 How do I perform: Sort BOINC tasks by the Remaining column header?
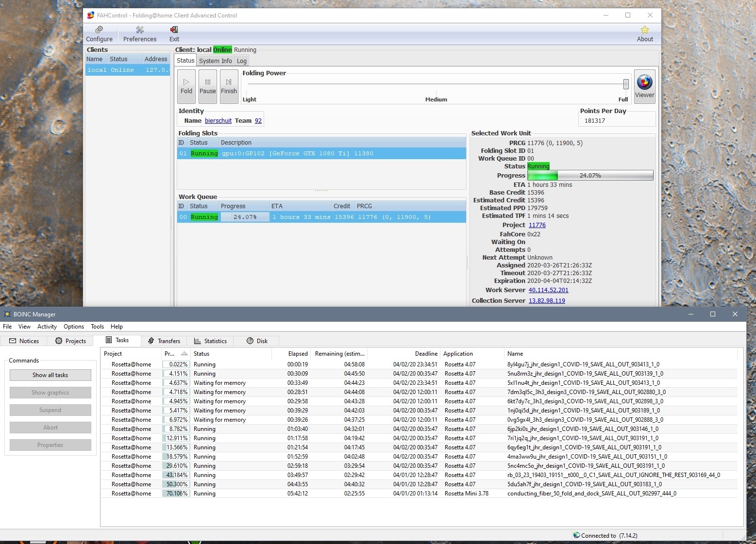pyautogui.click(x=340, y=354)
